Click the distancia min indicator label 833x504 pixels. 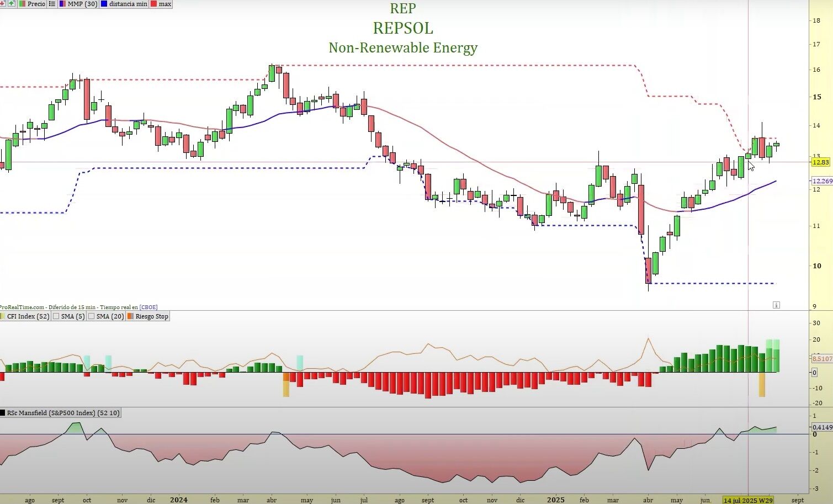(x=124, y=3)
